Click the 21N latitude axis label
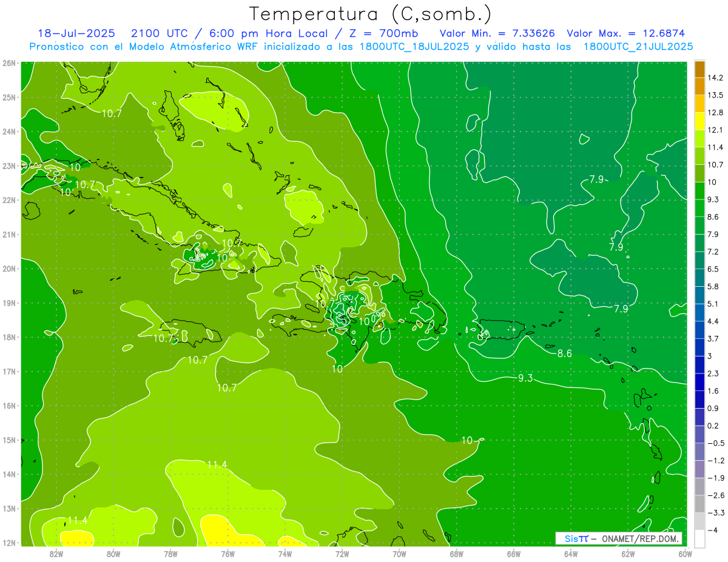Viewport: 728px width, 562px height. point(9,234)
